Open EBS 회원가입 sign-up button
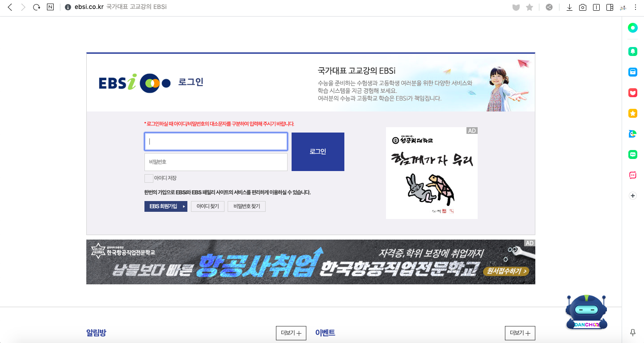The width and height of the screenshot is (644, 343). point(166,206)
